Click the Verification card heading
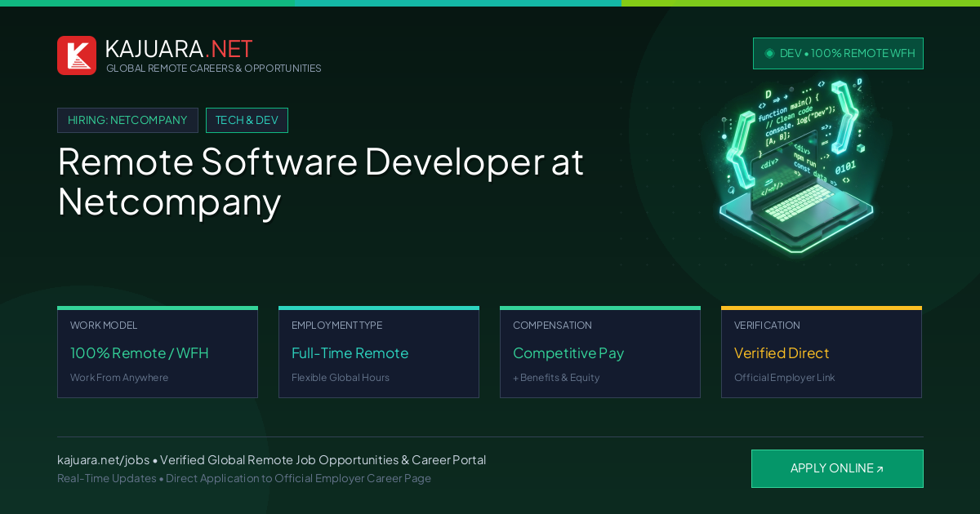This screenshot has height=514, width=980. pos(767,326)
